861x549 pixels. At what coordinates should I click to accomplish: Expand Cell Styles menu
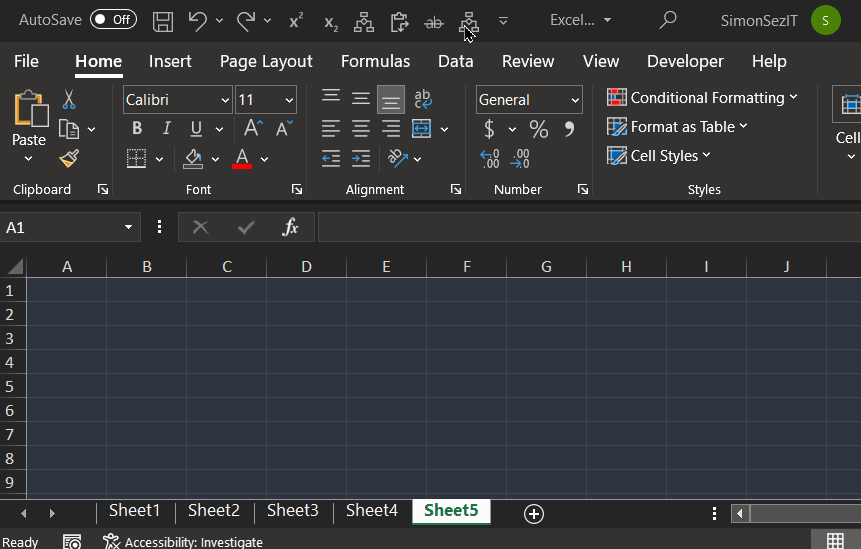click(x=658, y=156)
